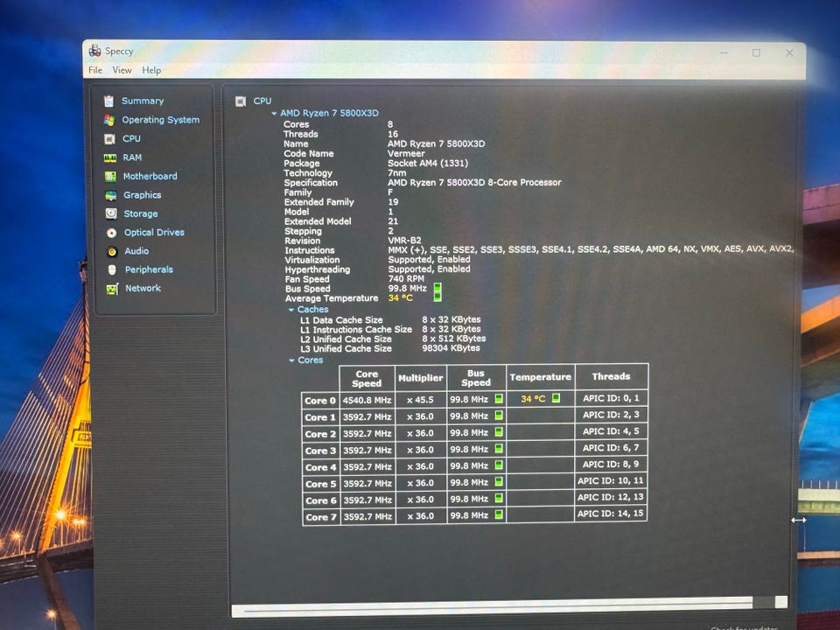The width and height of the screenshot is (840, 630).
Task: Open the Motherboard section
Action: click(x=150, y=176)
